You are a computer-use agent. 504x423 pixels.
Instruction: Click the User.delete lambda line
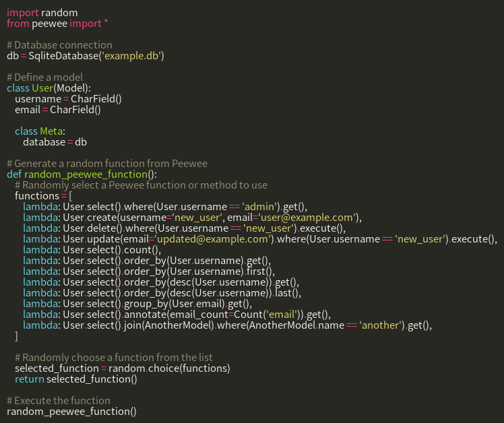[x=184, y=228]
